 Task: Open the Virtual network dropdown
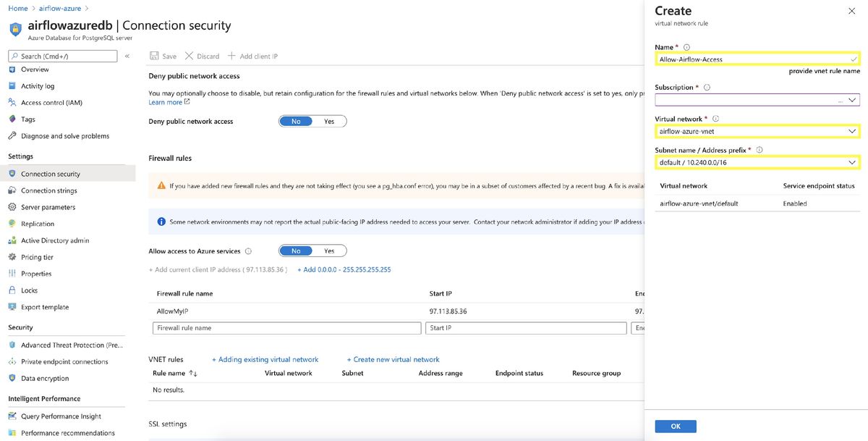coord(757,131)
